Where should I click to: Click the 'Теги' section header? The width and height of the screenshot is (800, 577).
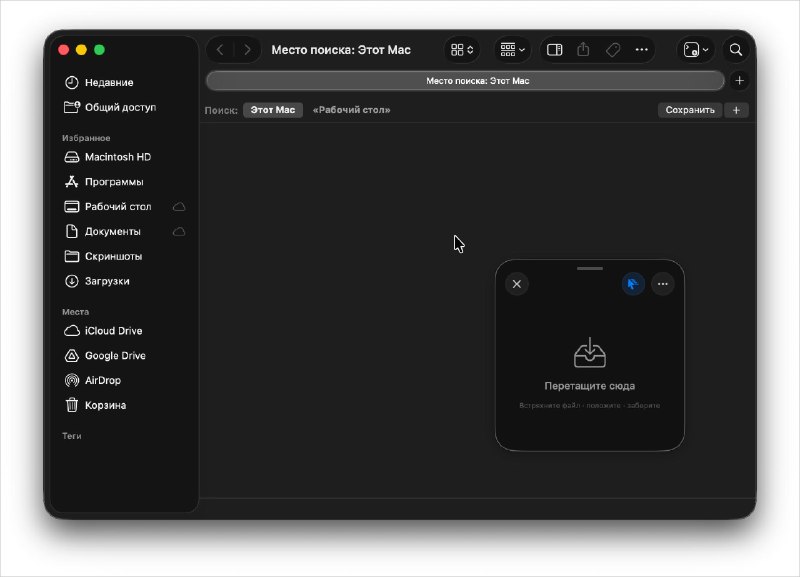(71, 436)
